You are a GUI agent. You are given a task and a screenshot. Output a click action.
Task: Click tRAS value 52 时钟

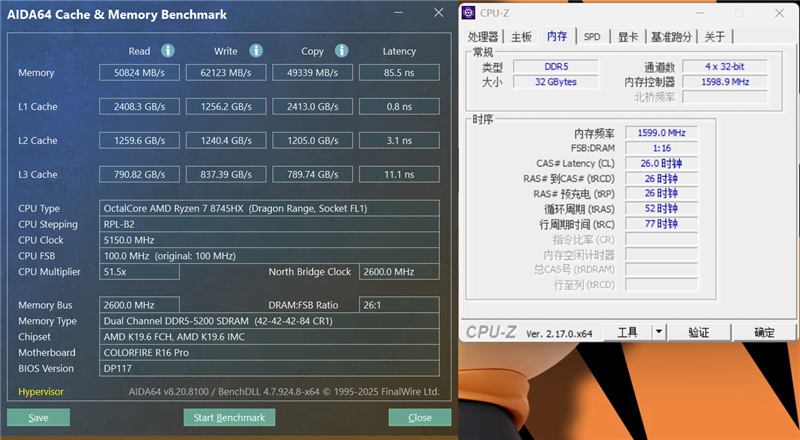pos(661,208)
